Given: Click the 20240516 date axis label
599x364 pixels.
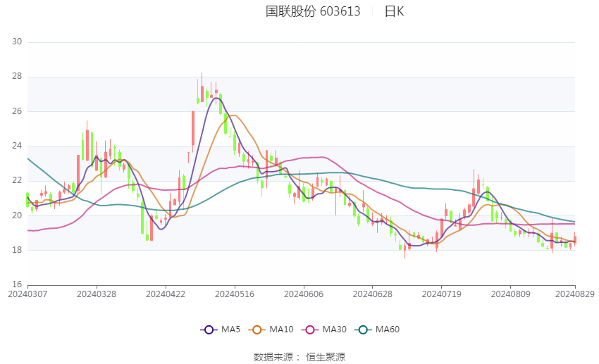Looking at the screenshot, I should tap(235, 294).
